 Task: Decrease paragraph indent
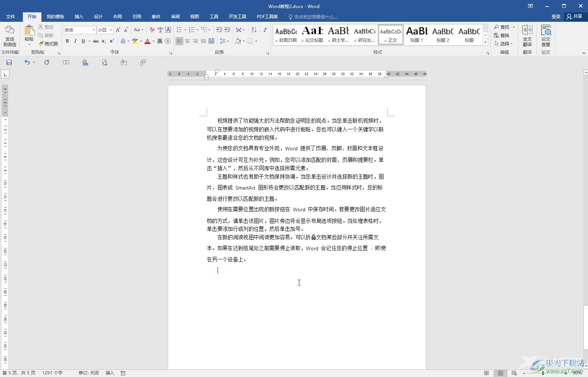[219, 30]
